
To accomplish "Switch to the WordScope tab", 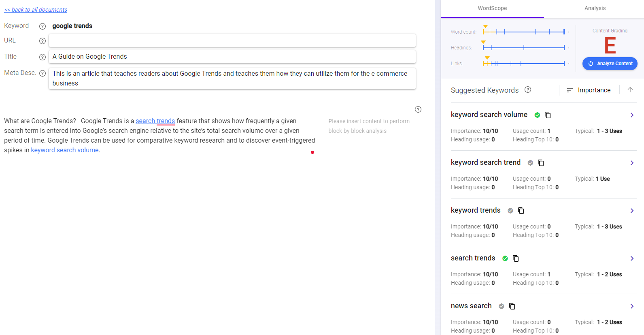I will pyautogui.click(x=492, y=9).
